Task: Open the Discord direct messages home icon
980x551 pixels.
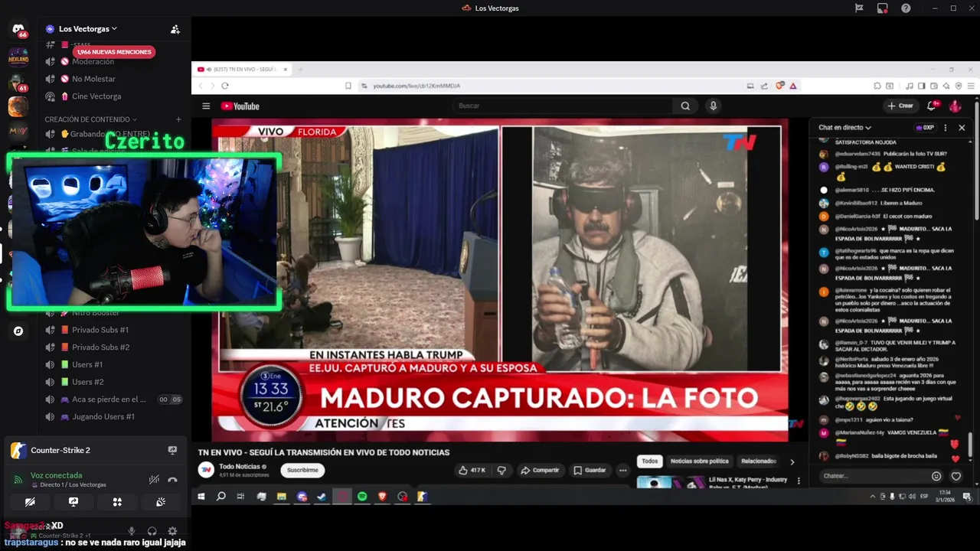Action: (18, 29)
